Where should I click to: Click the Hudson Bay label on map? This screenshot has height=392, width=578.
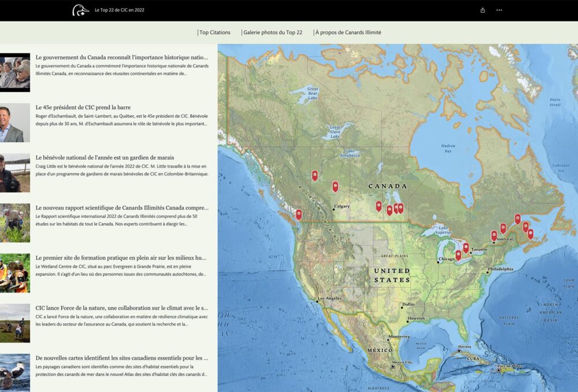pyautogui.click(x=448, y=148)
